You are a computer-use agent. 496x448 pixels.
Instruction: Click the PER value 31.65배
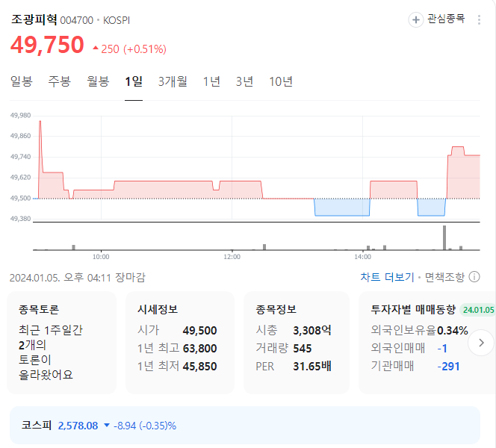(312, 367)
